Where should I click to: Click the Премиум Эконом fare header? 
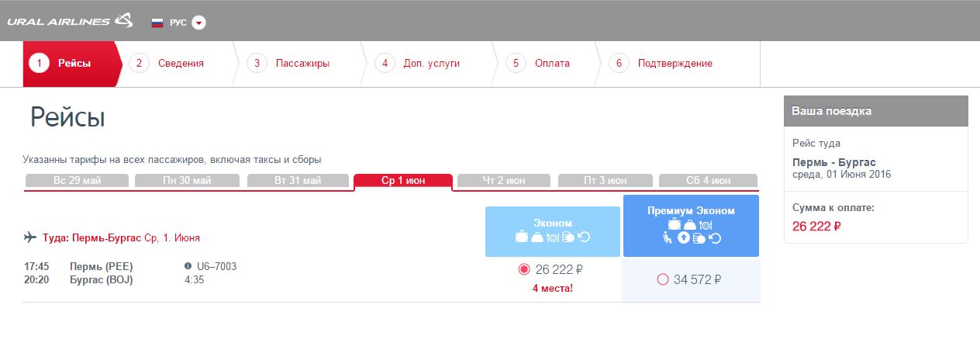(x=691, y=211)
